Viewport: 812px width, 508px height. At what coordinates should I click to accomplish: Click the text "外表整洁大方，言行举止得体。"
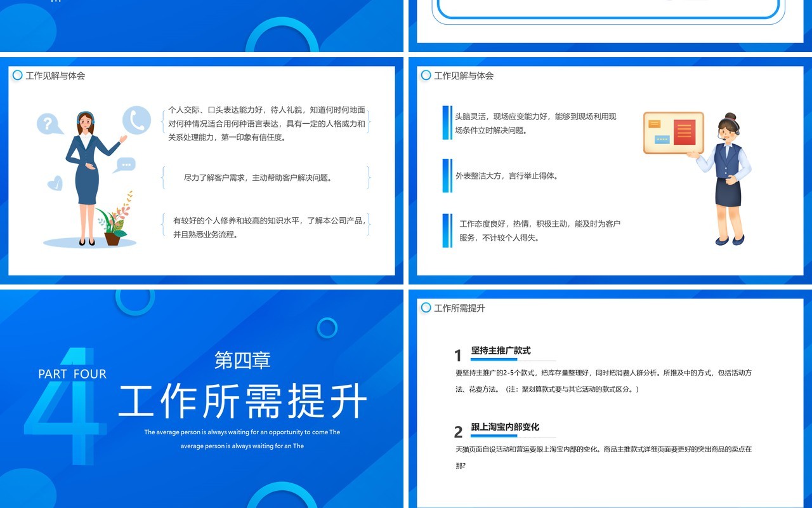[x=507, y=176]
